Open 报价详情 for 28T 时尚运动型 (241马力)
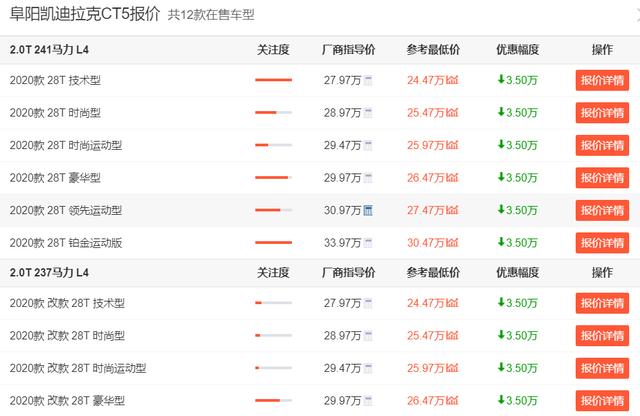Image resolution: width=640 pixels, height=416 pixels. [x=602, y=145]
